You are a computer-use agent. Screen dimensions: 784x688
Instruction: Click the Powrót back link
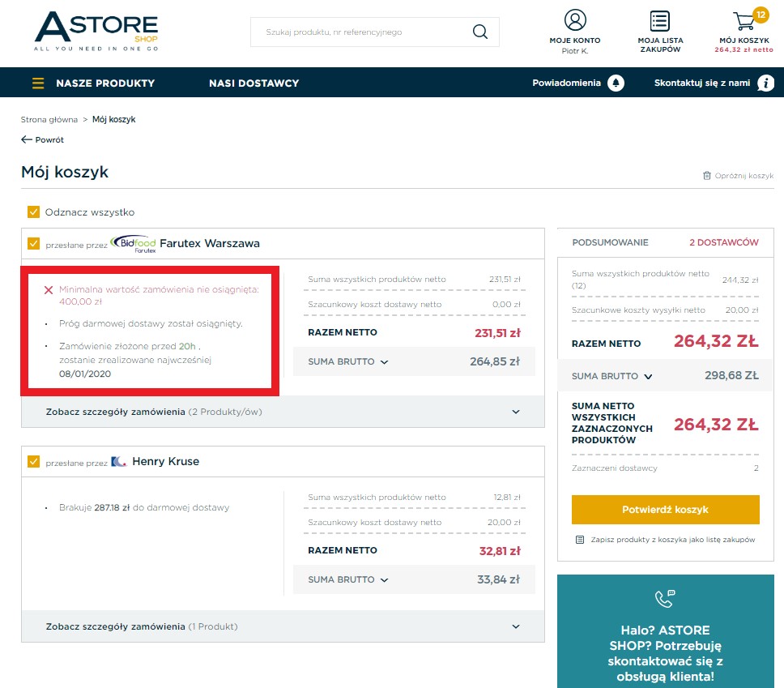(x=42, y=139)
